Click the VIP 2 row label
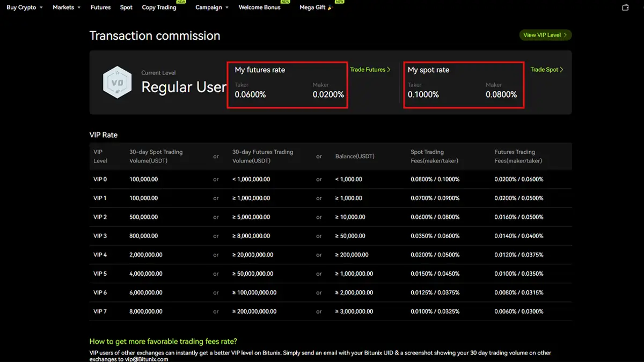This screenshot has height=362, width=644. [100, 217]
